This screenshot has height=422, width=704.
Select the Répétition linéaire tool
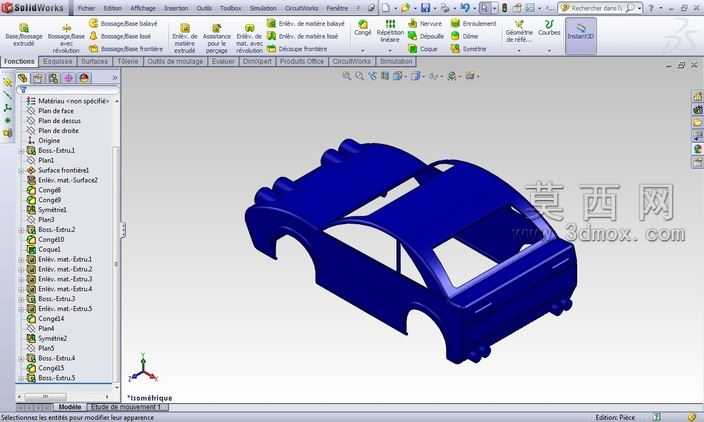pos(390,31)
